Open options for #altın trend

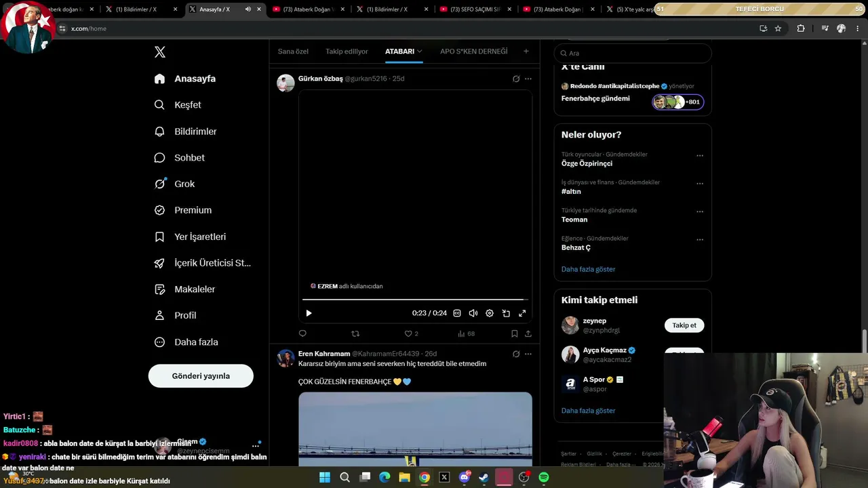click(x=700, y=184)
